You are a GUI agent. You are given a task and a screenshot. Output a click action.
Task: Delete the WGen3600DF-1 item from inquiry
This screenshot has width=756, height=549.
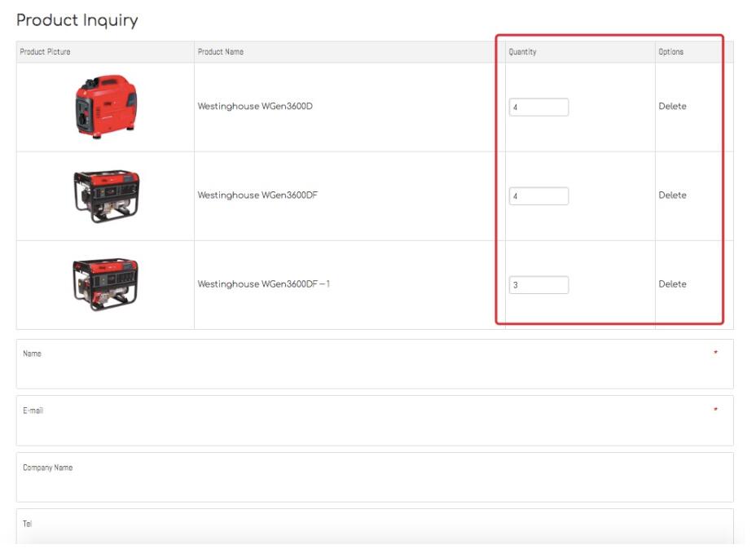pyautogui.click(x=672, y=284)
